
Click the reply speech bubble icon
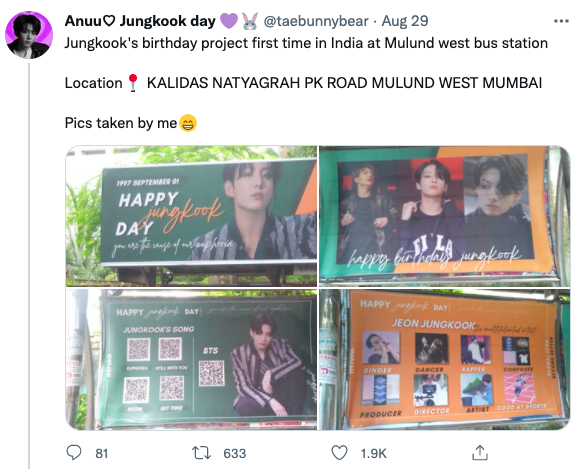point(74,453)
